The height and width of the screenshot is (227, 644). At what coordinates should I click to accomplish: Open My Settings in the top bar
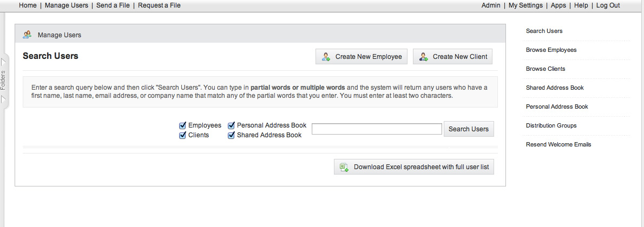point(525,5)
